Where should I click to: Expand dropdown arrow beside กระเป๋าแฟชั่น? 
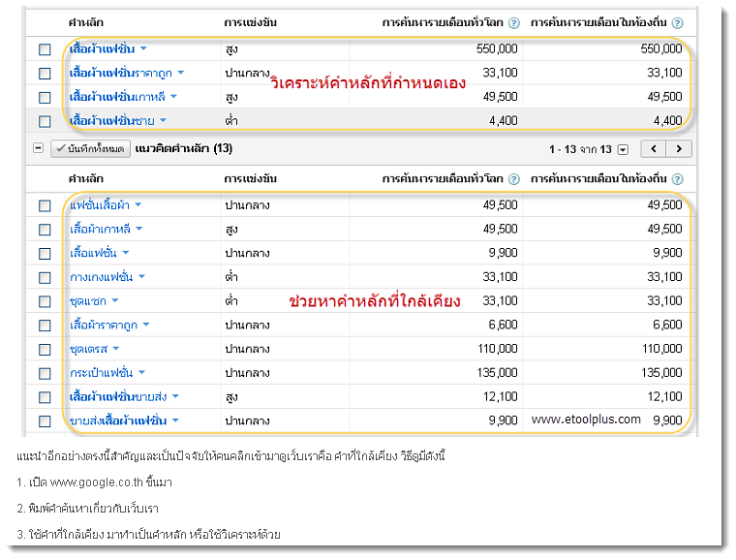click(x=142, y=372)
